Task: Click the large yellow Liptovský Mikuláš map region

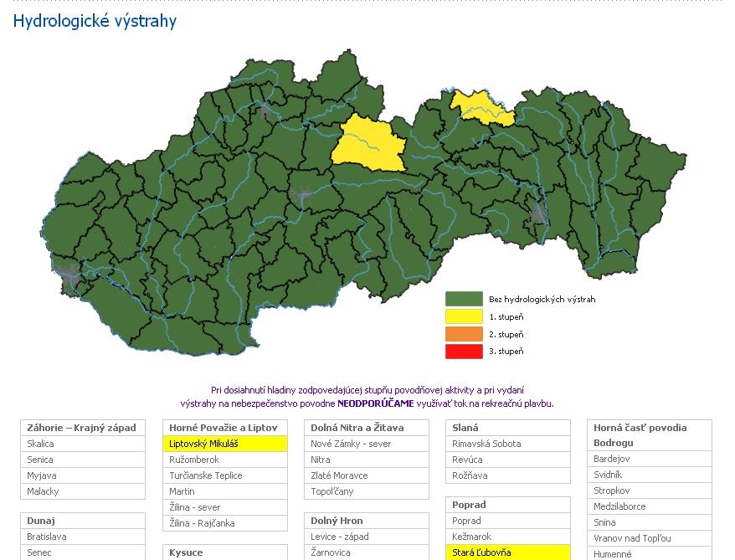Action: tap(367, 143)
